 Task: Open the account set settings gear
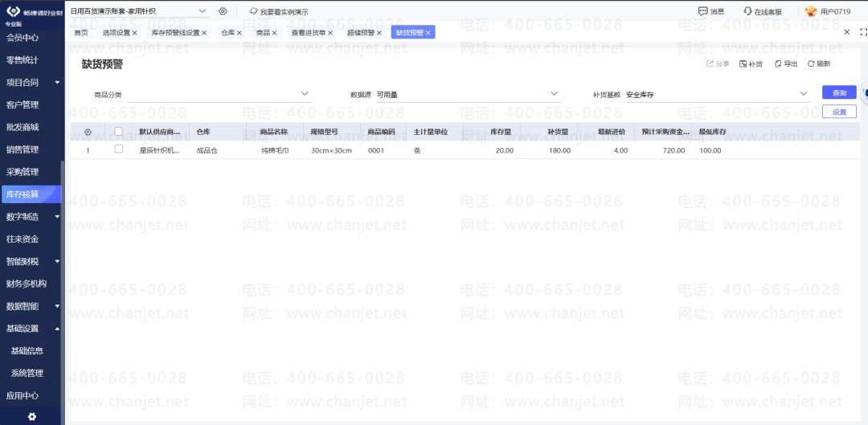pos(223,11)
